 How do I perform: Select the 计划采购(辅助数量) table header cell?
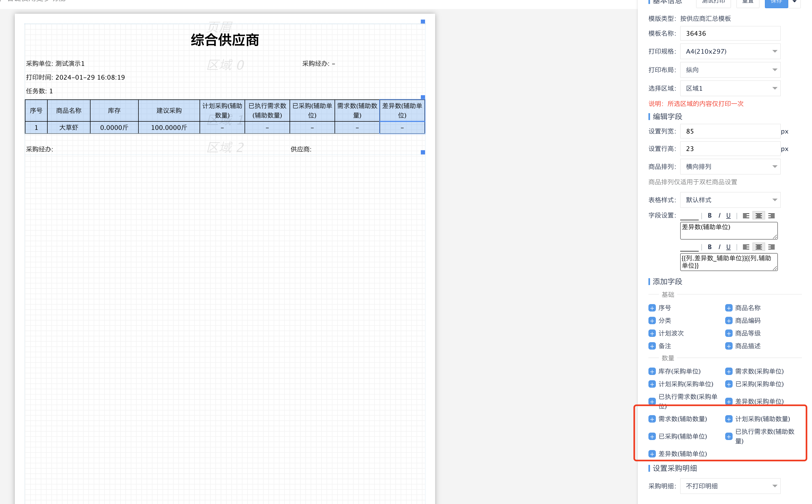pos(222,110)
